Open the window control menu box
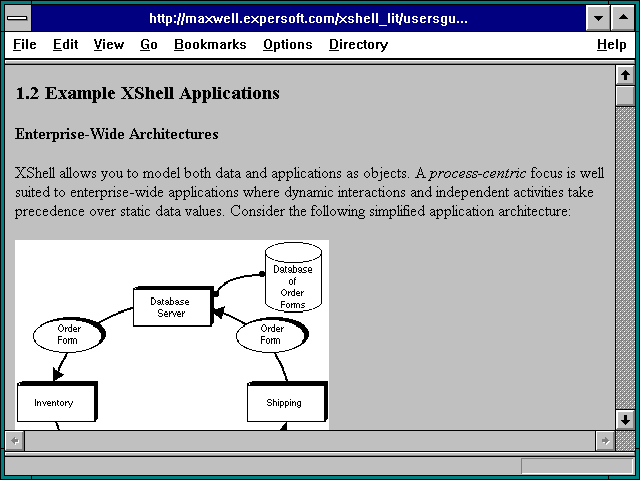 [18, 18]
